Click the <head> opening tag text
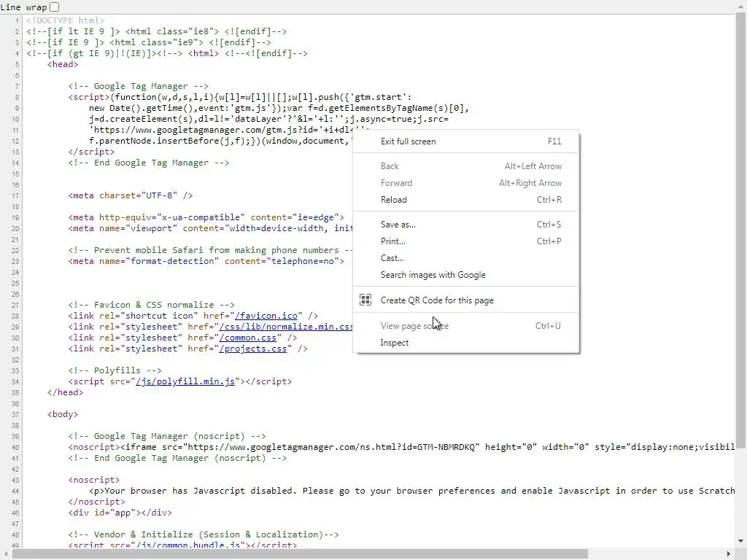Viewport: 747px width, 560px height. [x=63, y=64]
